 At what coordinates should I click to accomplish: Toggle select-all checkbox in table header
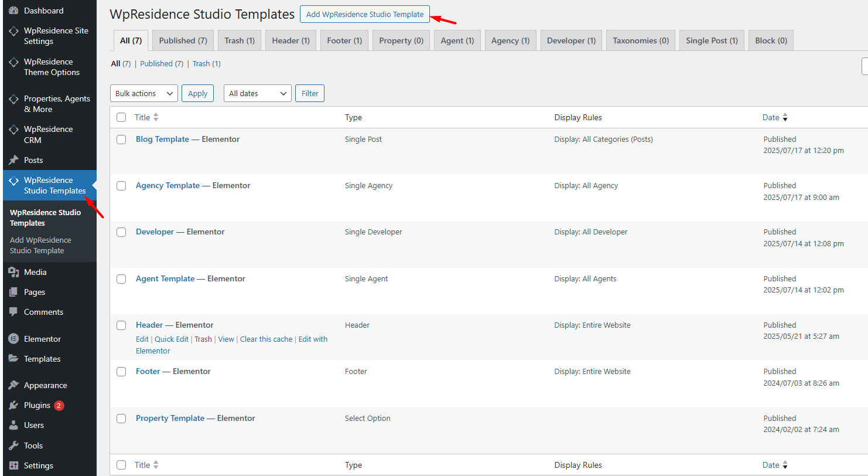click(121, 117)
